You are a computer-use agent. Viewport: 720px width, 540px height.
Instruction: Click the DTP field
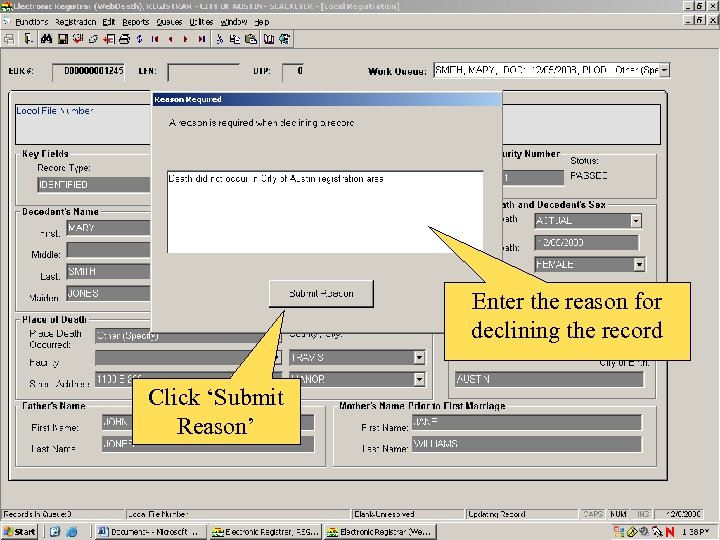point(293,72)
